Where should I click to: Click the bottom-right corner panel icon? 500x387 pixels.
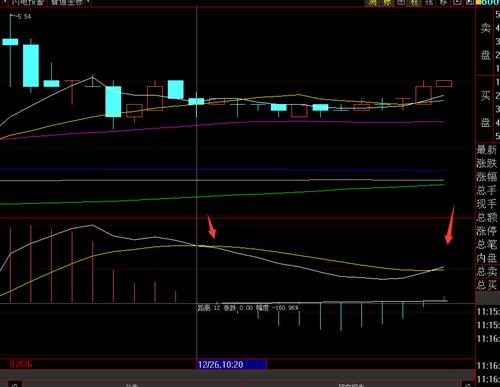468,384
